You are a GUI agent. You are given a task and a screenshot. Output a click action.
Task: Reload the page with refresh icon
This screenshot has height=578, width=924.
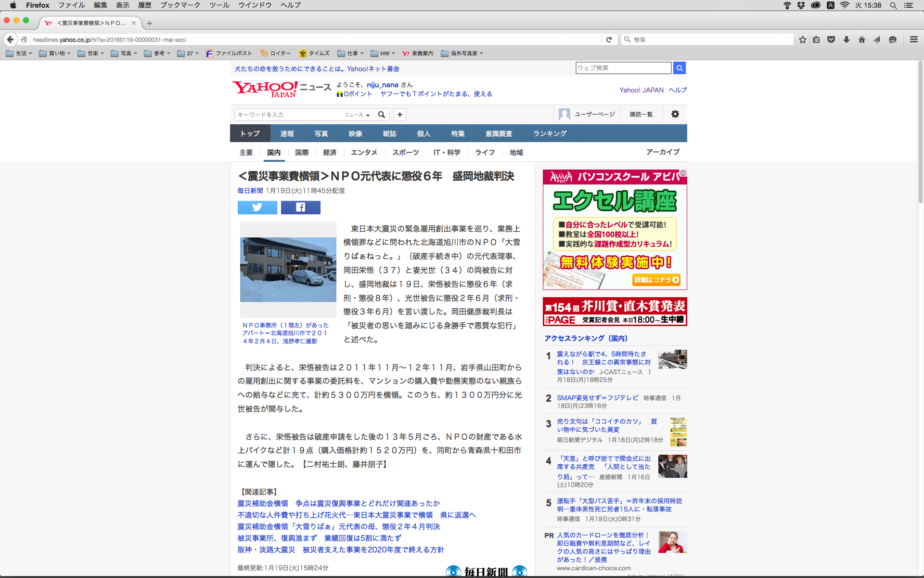pyautogui.click(x=609, y=39)
